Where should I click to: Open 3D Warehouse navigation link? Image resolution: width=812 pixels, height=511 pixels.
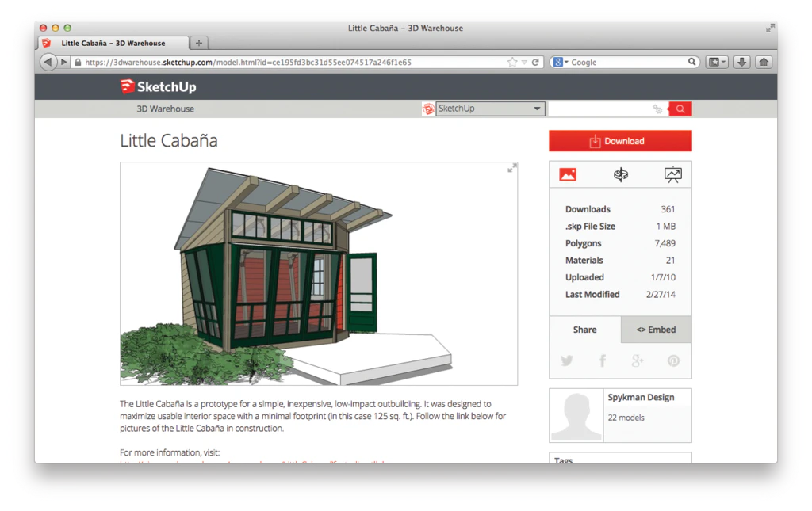coord(165,109)
